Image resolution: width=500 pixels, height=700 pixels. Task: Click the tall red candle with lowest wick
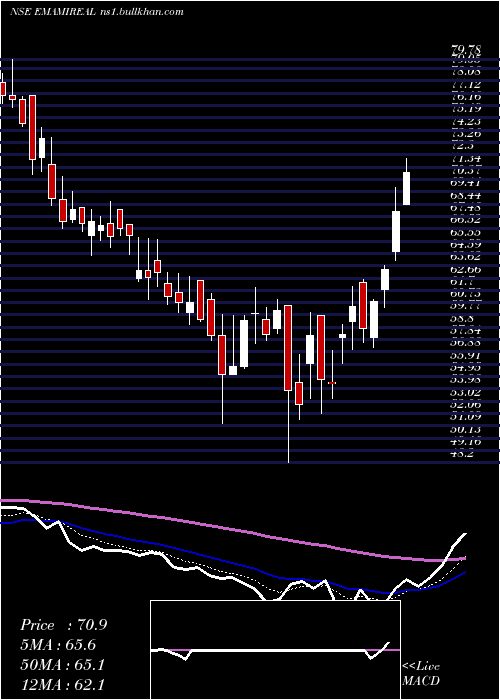(288, 348)
